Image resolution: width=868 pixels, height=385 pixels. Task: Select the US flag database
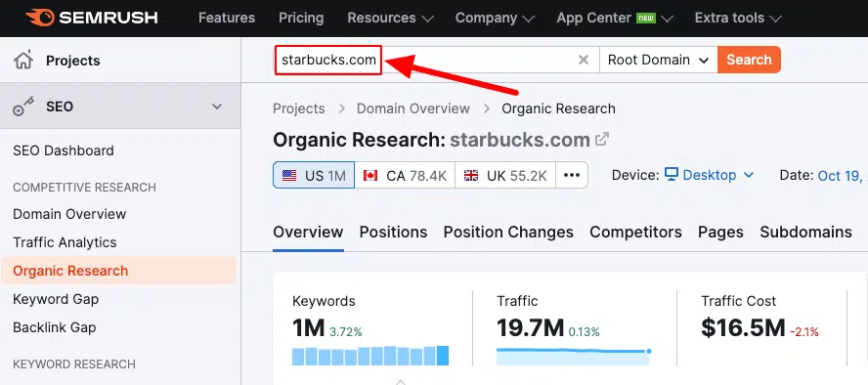pos(314,175)
